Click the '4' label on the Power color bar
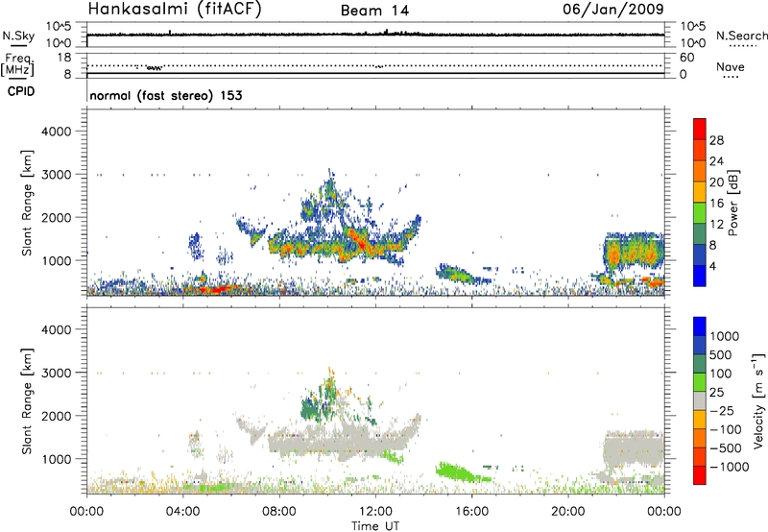The image size is (768, 532). pyautogui.click(x=712, y=267)
